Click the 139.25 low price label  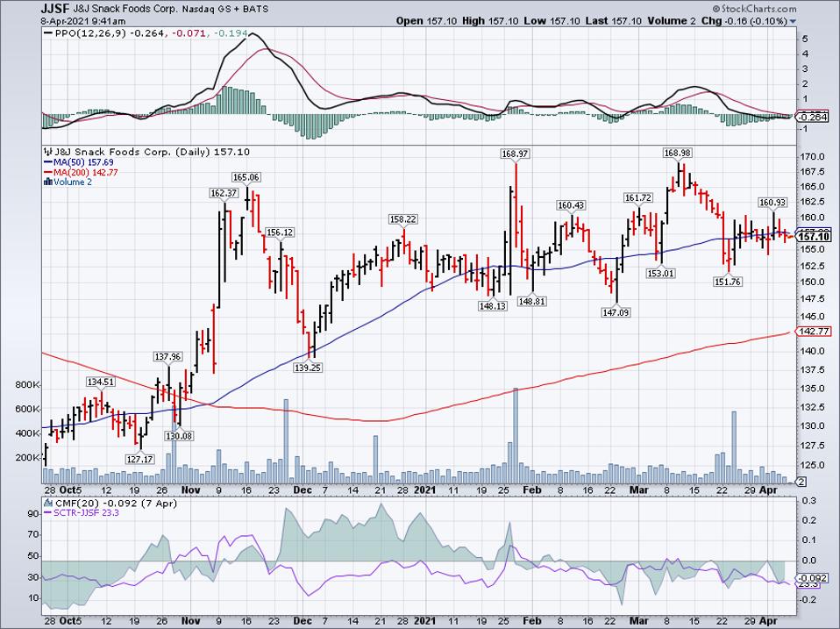tap(308, 368)
